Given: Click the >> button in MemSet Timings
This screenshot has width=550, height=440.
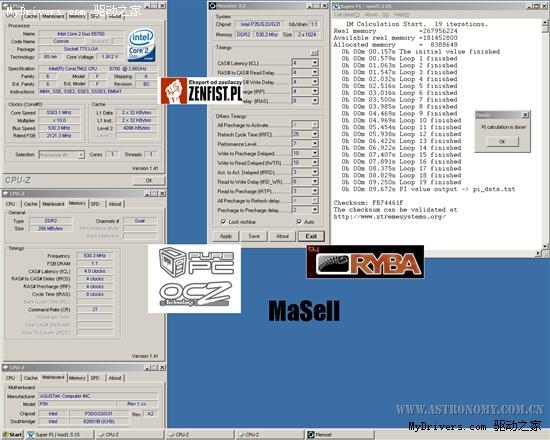Looking at the screenshot, I should point(315,53).
